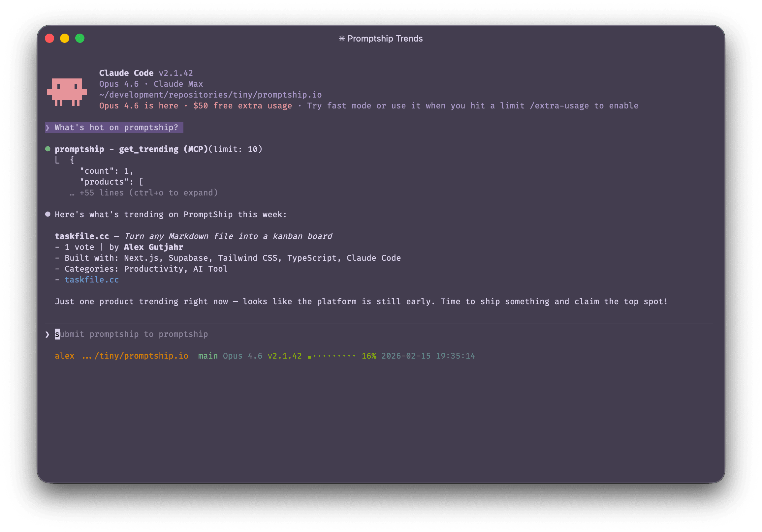Viewport: 762px width, 532px height.
Task: Open the taskfile.cc link
Action: click(x=92, y=280)
